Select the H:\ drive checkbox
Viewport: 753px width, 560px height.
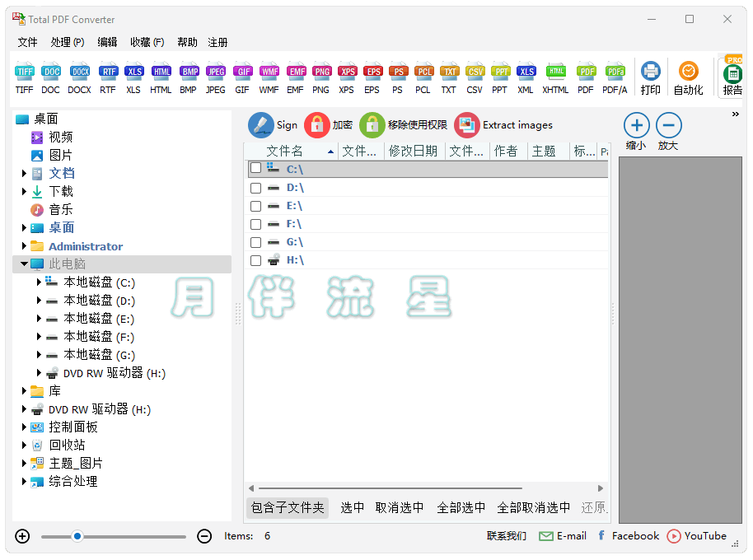(256, 260)
